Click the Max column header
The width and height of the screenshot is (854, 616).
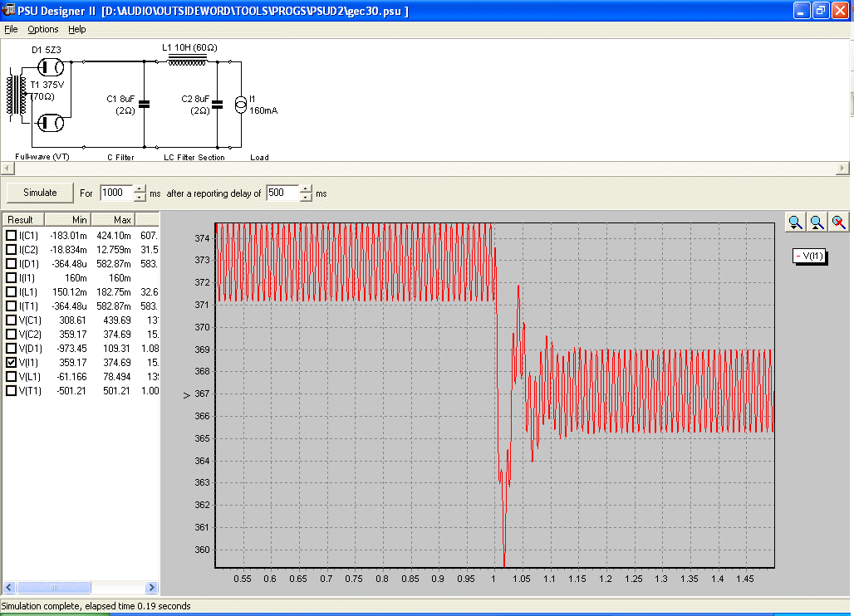[113, 220]
